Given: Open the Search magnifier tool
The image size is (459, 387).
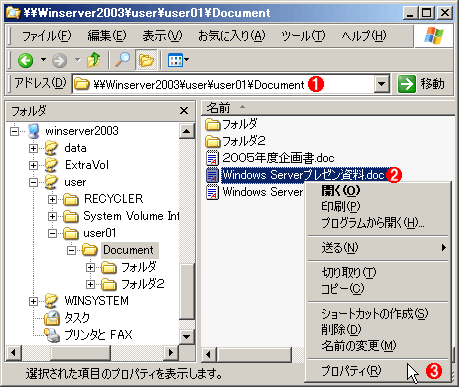Looking at the screenshot, I should [122, 60].
